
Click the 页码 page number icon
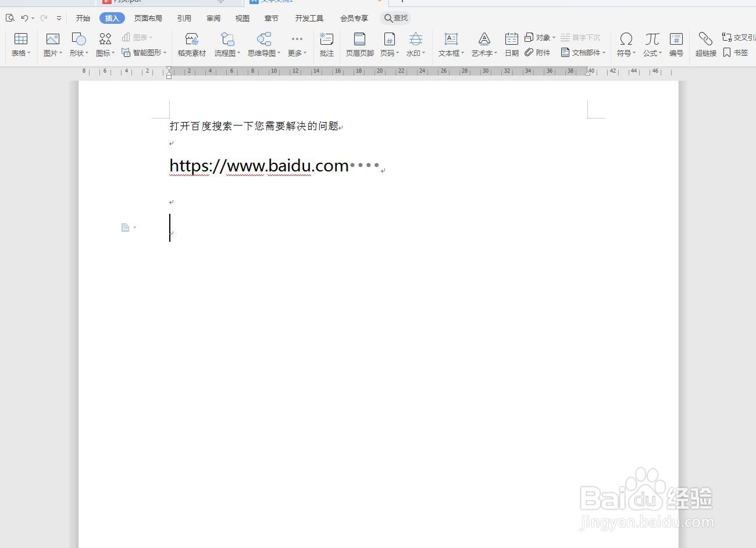coord(390,39)
